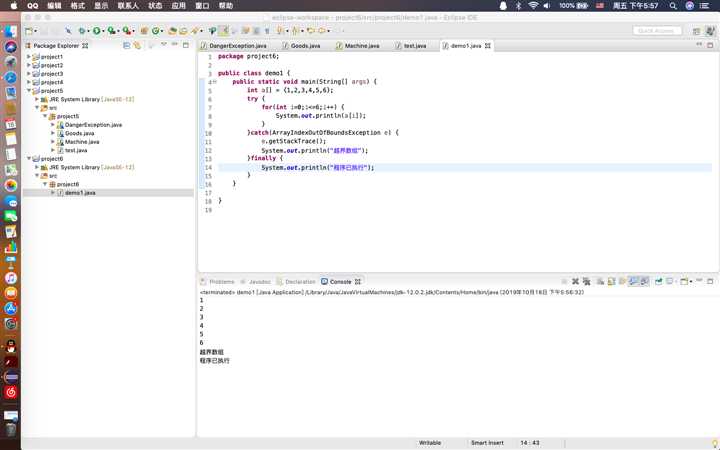Select Machine.java in Package Explorer tree

(x=82, y=142)
